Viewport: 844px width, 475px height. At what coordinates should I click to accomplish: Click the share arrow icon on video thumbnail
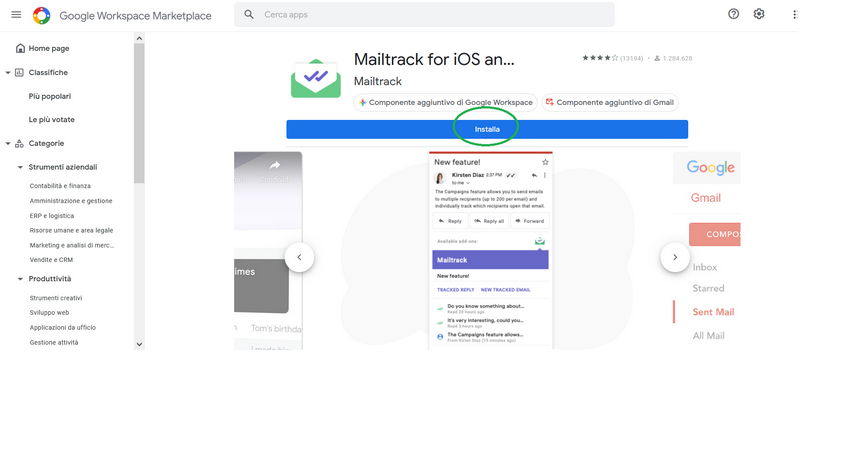coord(275,165)
